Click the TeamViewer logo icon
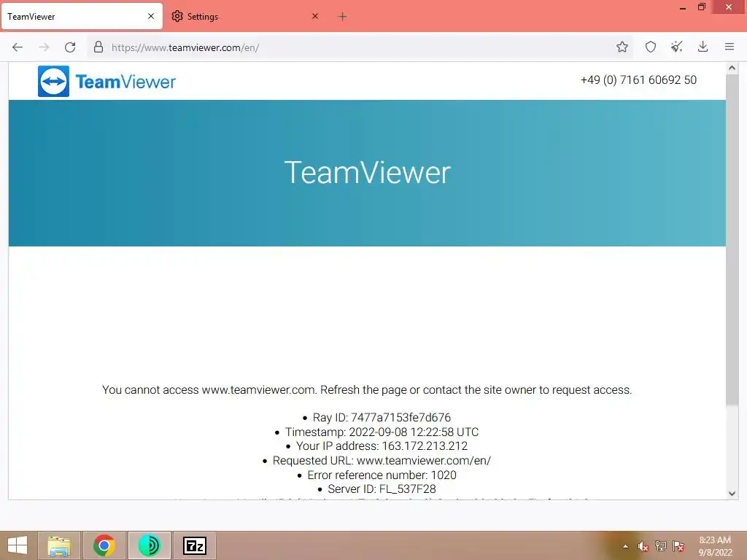 (53, 82)
